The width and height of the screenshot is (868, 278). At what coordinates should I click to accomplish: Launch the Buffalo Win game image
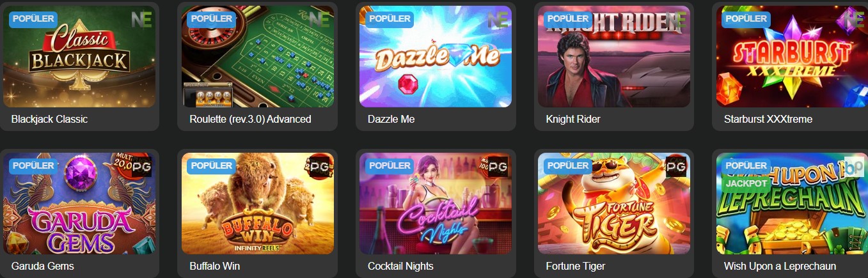[x=258, y=203]
